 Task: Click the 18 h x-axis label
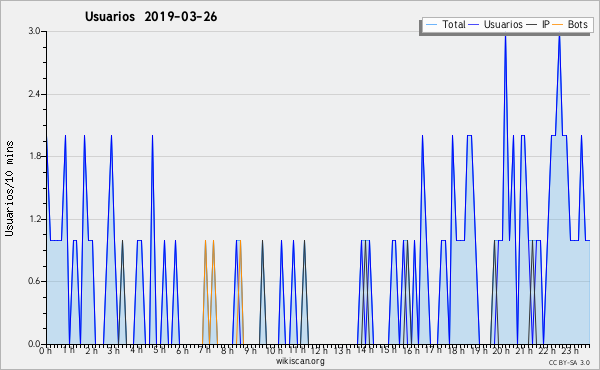[x=456, y=351]
